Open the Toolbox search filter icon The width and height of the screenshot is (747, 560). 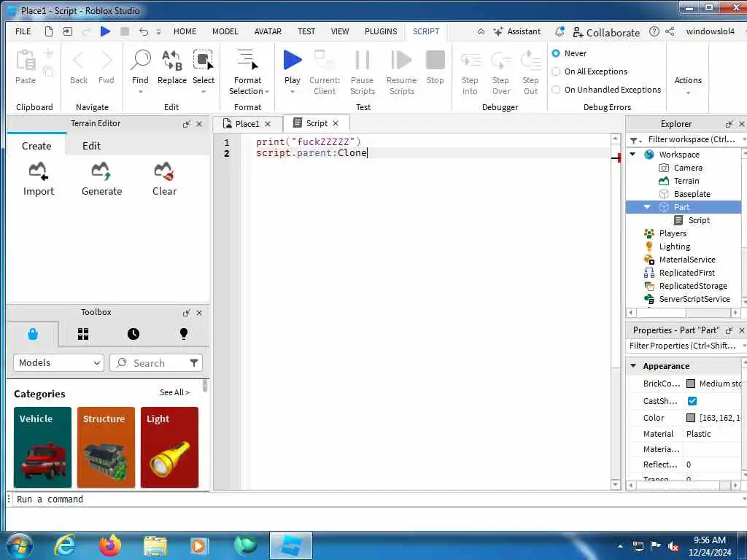(x=194, y=363)
